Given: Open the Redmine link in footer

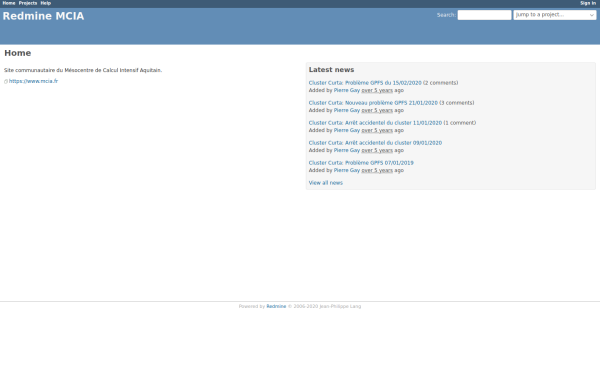Looking at the screenshot, I should coord(276,306).
